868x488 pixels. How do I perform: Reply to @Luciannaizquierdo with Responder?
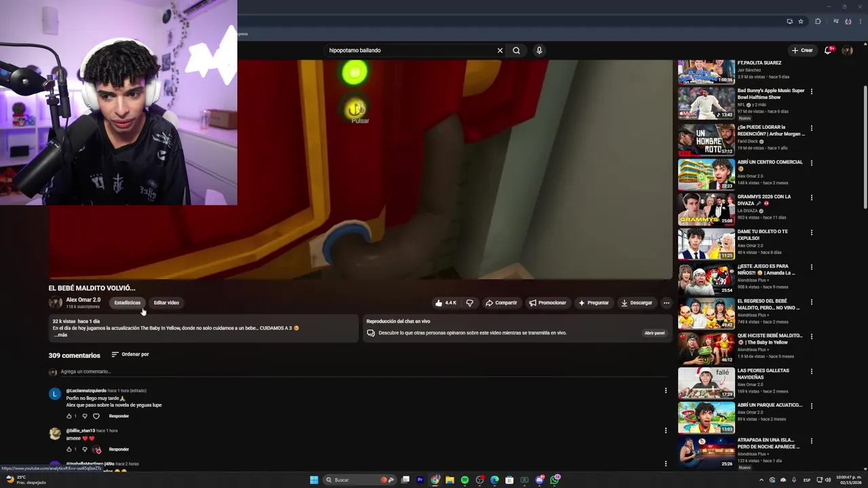pyautogui.click(x=119, y=416)
